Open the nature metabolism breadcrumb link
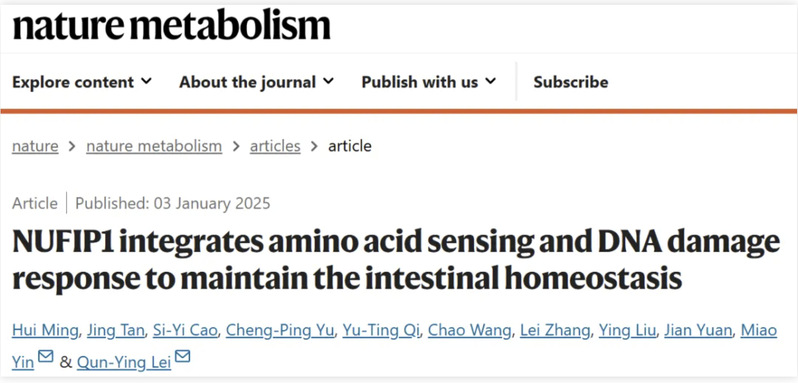 [x=154, y=146]
